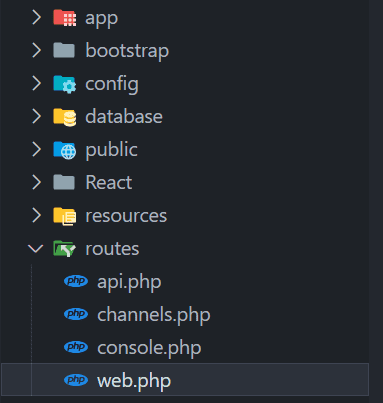Screen dimensions: 383x403
Task: Expand the database folder chevron
Action: coord(36,116)
